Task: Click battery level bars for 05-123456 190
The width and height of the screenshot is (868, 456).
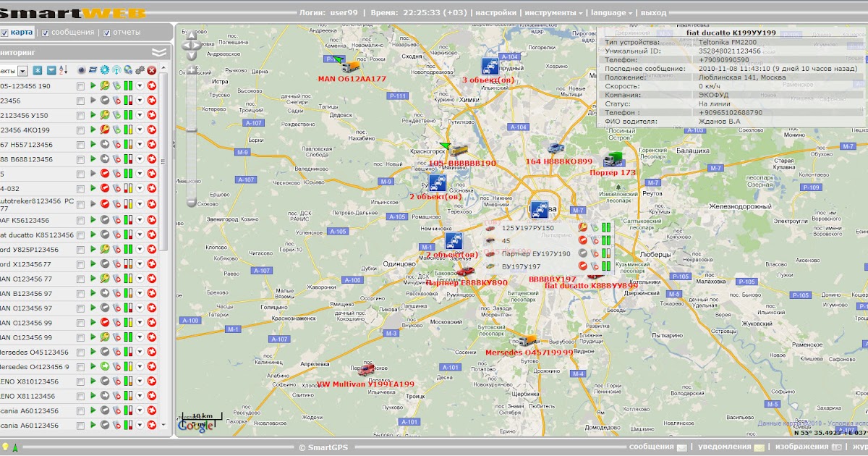Action: [127, 86]
